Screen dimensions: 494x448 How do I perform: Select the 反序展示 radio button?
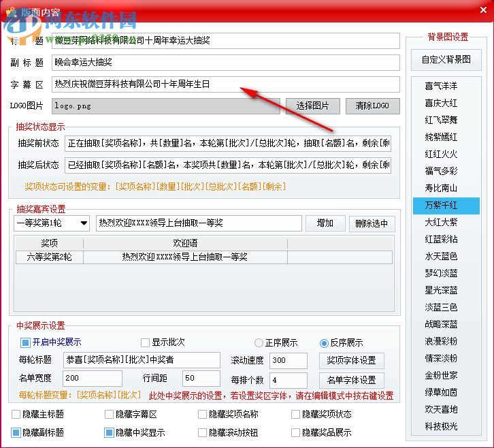[324, 343]
